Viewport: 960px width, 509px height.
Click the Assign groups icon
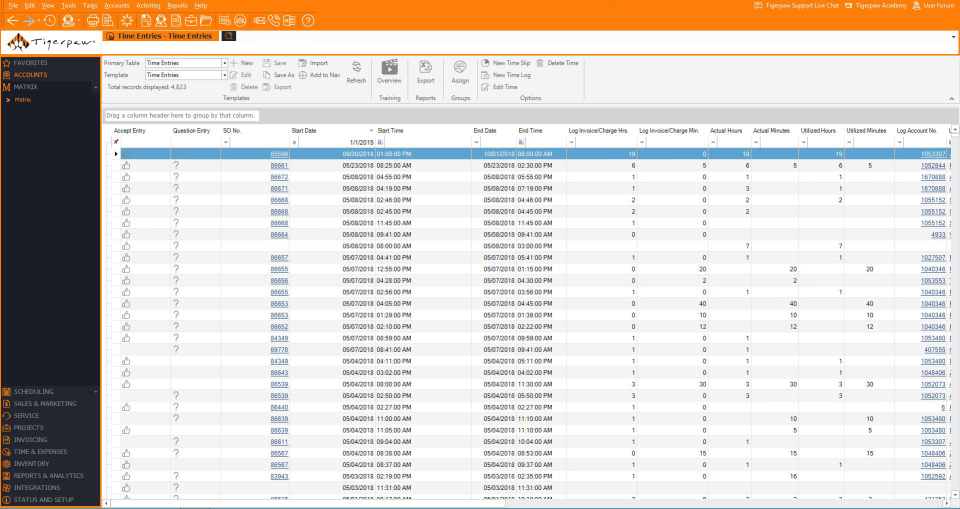point(460,67)
